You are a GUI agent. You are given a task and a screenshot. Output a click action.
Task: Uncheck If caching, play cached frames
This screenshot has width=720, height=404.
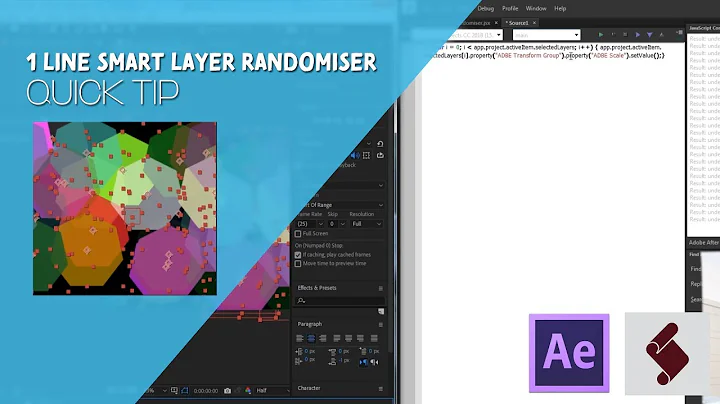[x=298, y=255]
